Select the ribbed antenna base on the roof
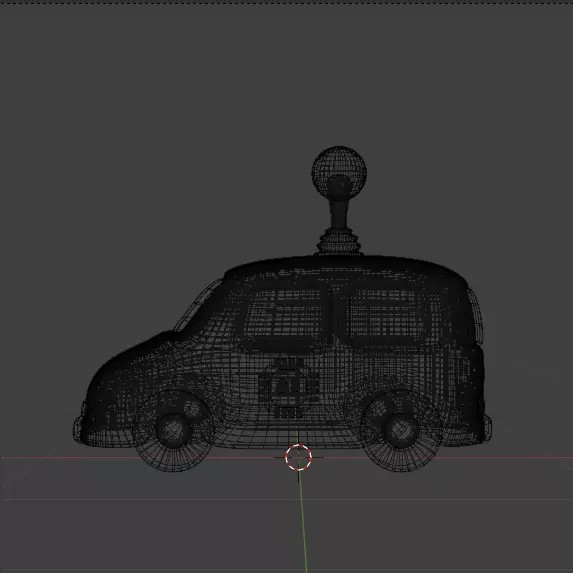 pyautogui.click(x=339, y=243)
